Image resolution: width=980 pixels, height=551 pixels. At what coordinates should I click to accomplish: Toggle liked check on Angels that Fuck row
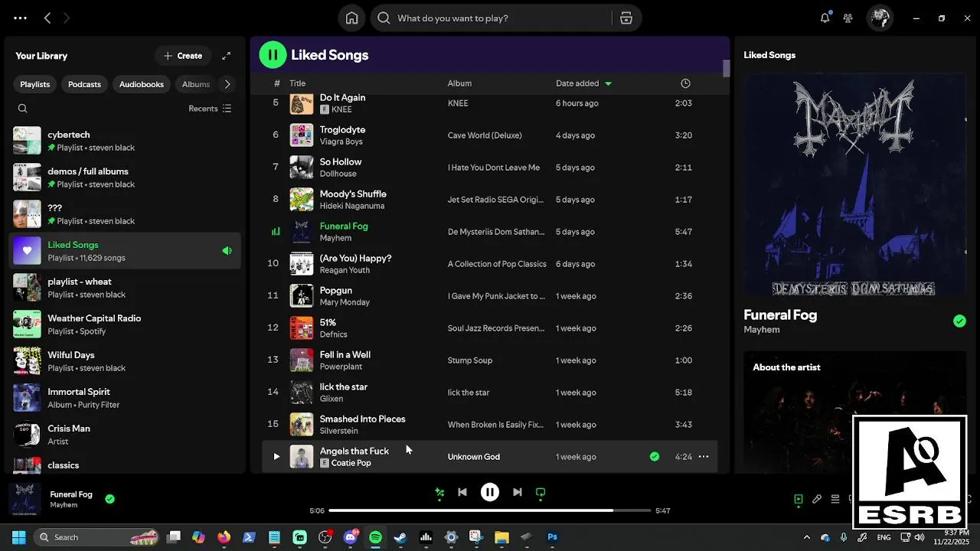click(x=655, y=457)
